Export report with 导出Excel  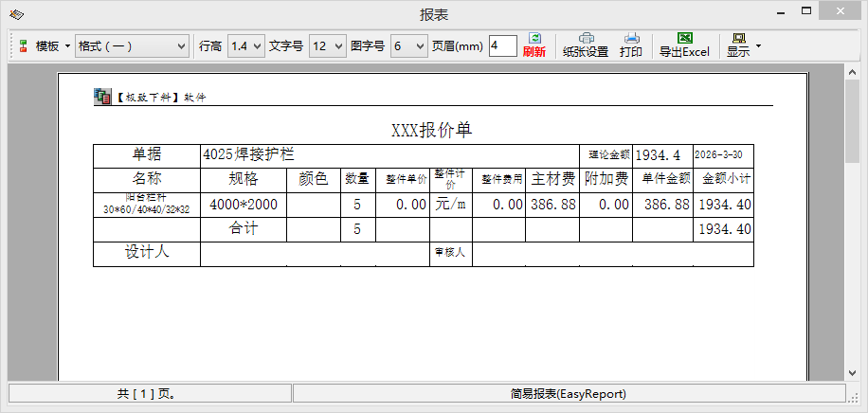pos(684,45)
